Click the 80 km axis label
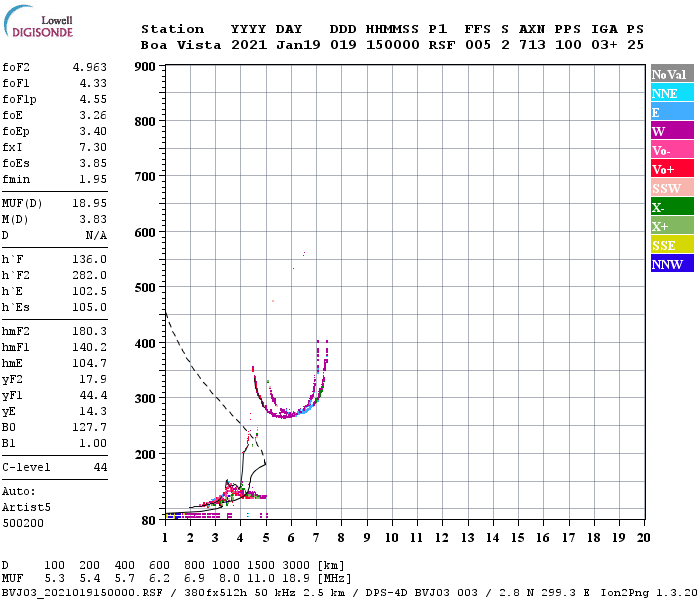This screenshot has height=600, width=700. 149,521
